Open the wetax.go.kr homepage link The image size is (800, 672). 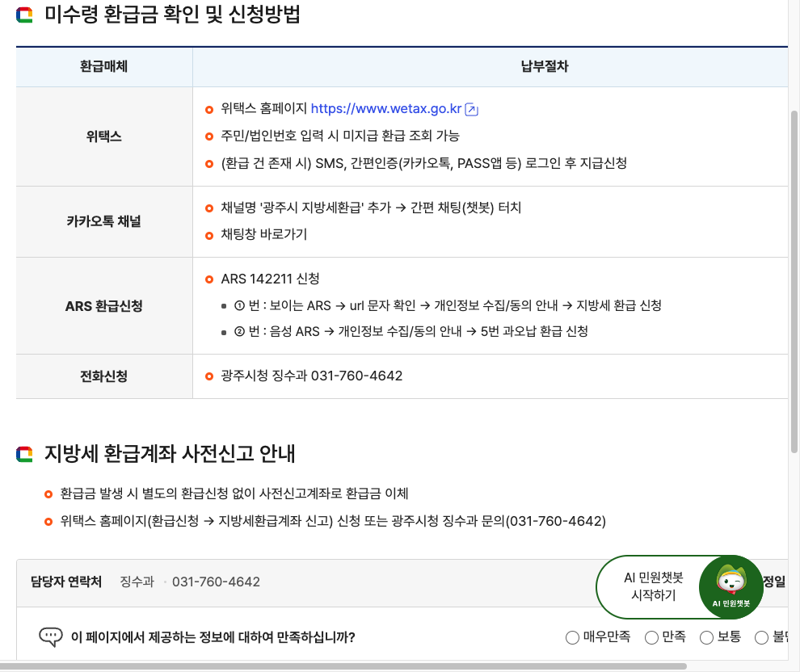[x=385, y=108]
